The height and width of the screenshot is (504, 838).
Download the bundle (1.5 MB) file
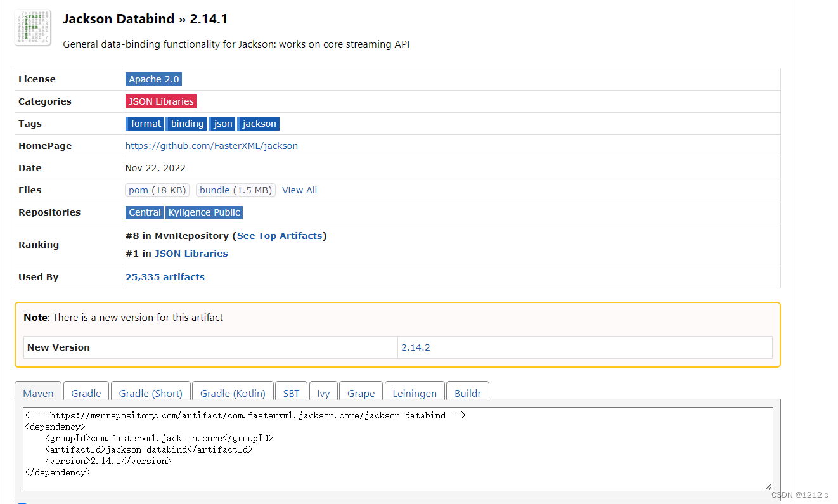[x=236, y=190]
